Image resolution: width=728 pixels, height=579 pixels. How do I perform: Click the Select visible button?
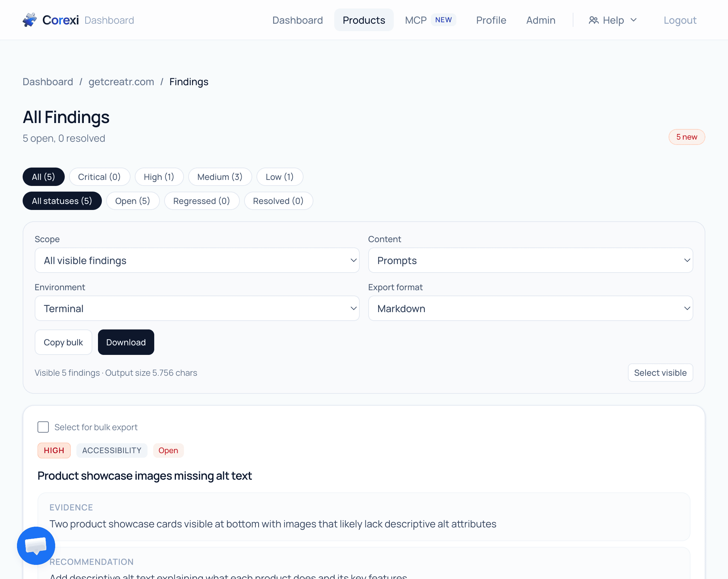click(660, 373)
